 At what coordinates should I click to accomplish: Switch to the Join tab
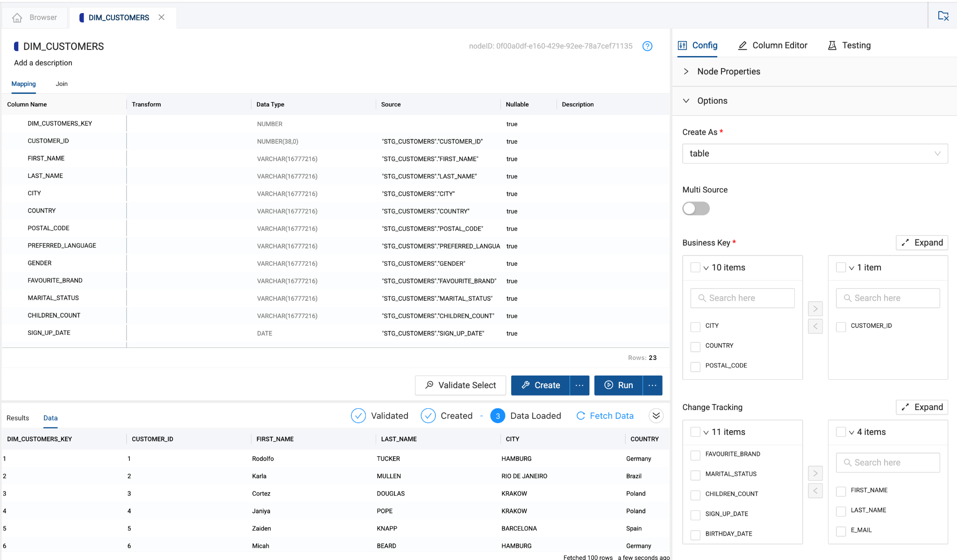62,84
